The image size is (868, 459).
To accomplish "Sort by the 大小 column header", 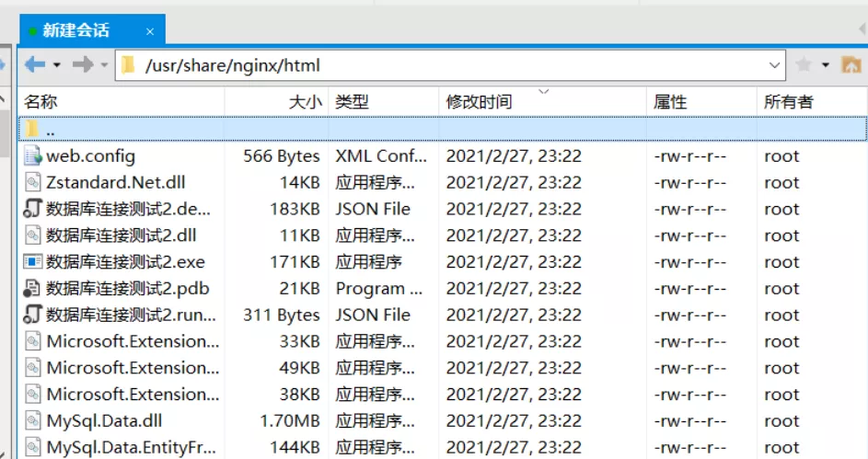I will click(277, 102).
